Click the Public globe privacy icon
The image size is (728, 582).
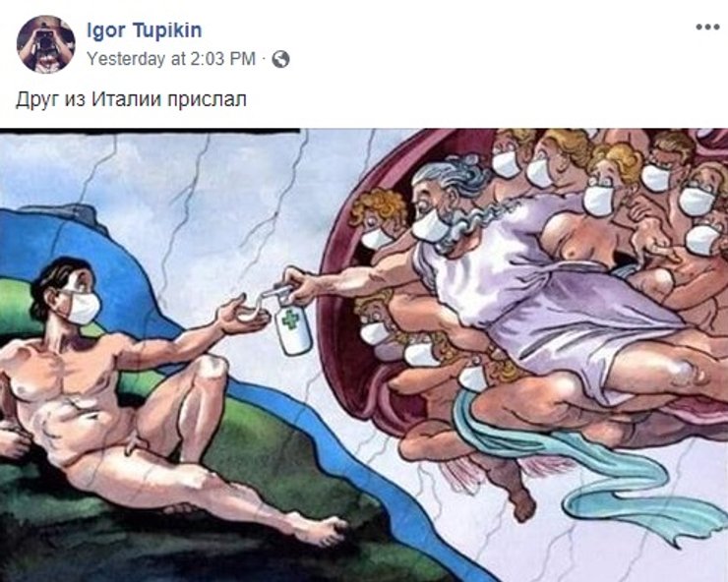click(x=280, y=59)
